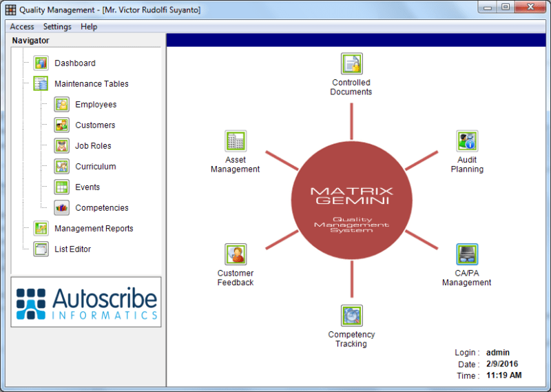Image resolution: width=551 pixels, height=392 pixels.
Task: Open the Competency Tracking icon
Action: (351, 316)
